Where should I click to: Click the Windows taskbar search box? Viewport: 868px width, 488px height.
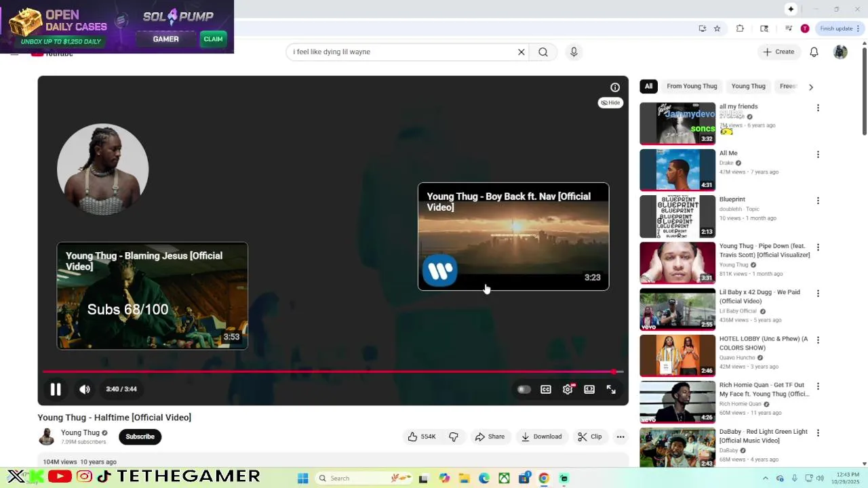click(x=364, y=479)
